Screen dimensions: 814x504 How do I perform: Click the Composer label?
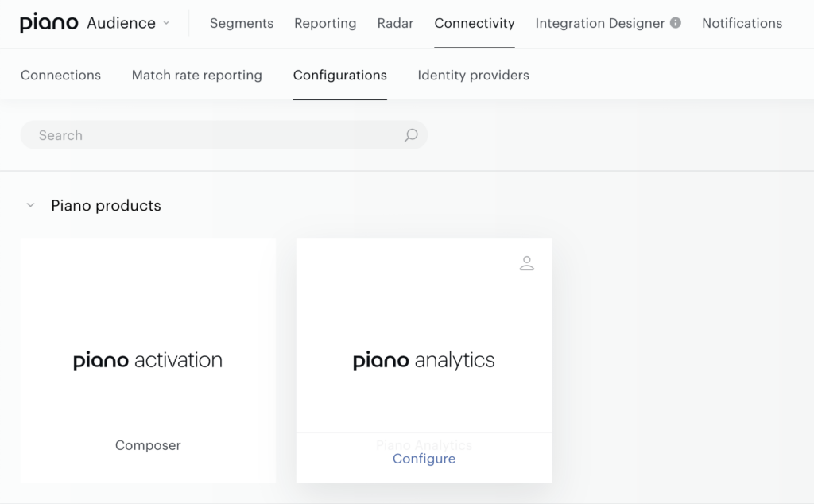click(x=148, y=445)
